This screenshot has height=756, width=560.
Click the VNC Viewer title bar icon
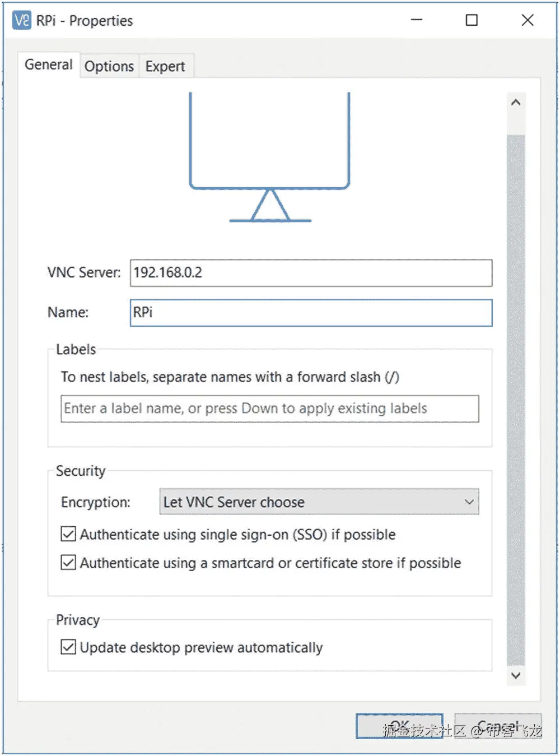click(22, 20)
